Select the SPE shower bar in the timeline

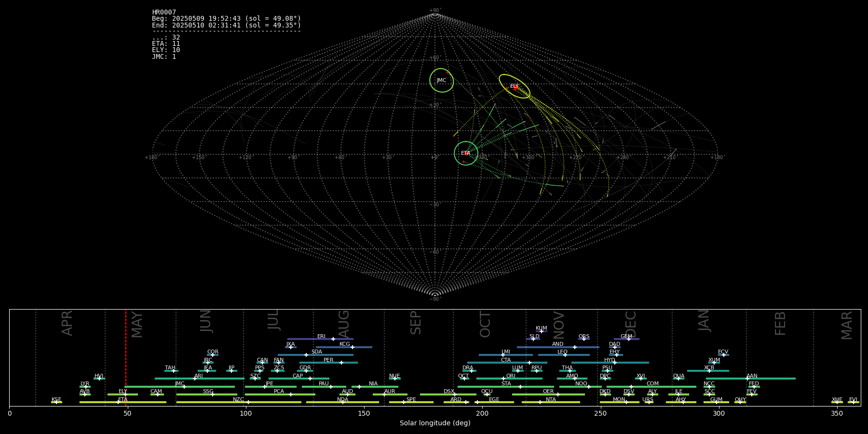[411, 402]
